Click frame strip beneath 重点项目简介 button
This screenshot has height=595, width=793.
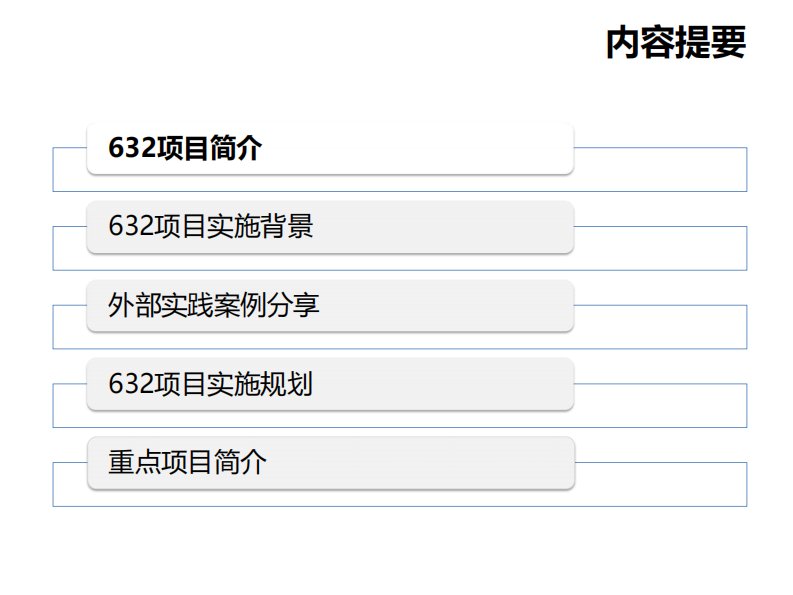pyautogui.click(x=330, y=498)
